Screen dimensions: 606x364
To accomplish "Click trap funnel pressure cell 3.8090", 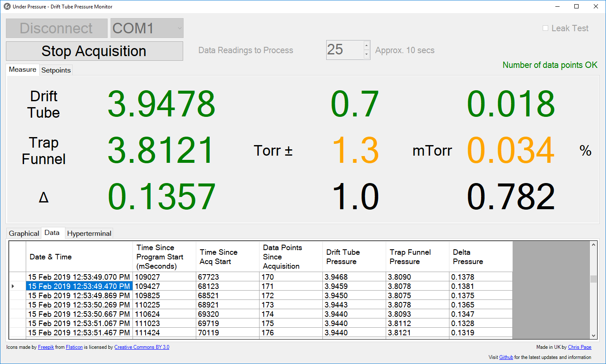I will [x=418, y=277].
